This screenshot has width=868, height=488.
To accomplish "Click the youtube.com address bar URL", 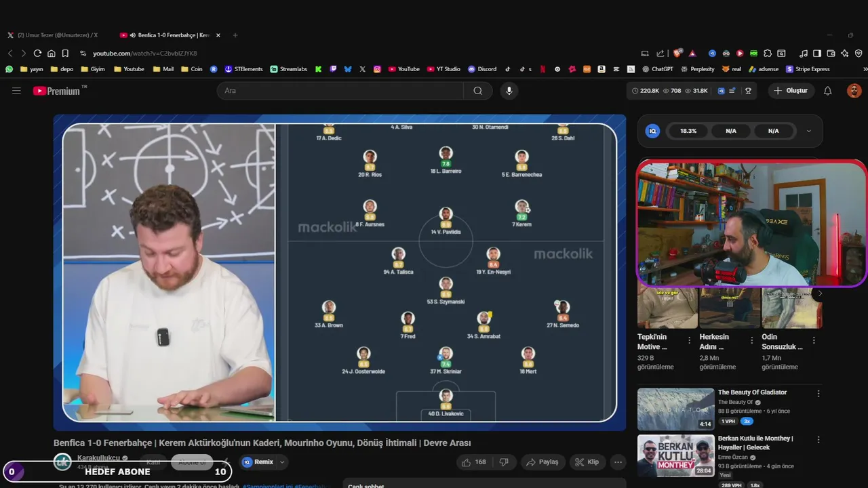I will coord(144,54).
